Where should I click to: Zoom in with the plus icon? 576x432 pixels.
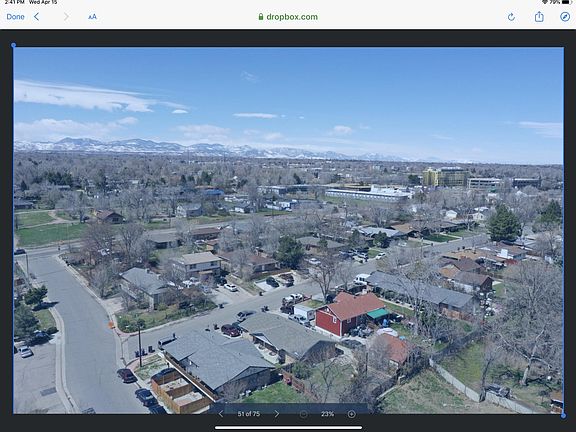point(352,414)
